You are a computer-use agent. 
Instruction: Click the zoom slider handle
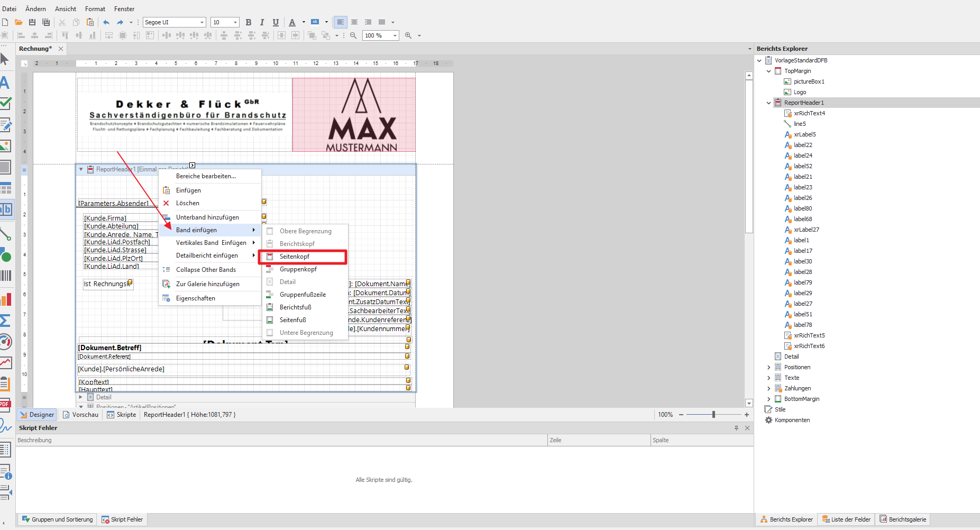713,415
